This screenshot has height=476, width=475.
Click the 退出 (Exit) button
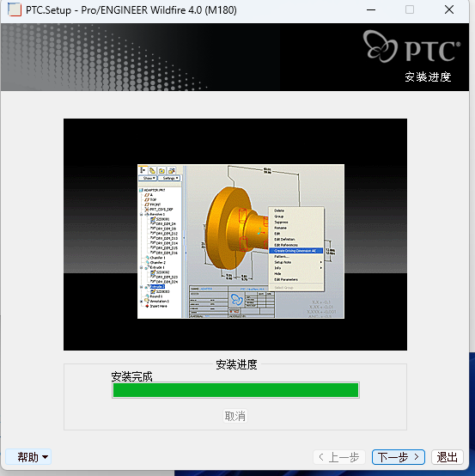click(447, 457)
